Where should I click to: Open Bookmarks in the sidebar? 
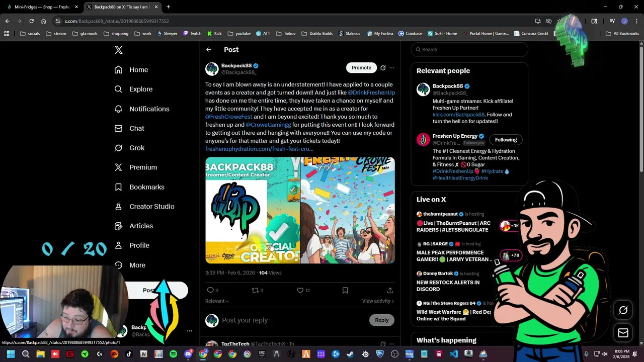pyautogui.click(x=139, y=187)
